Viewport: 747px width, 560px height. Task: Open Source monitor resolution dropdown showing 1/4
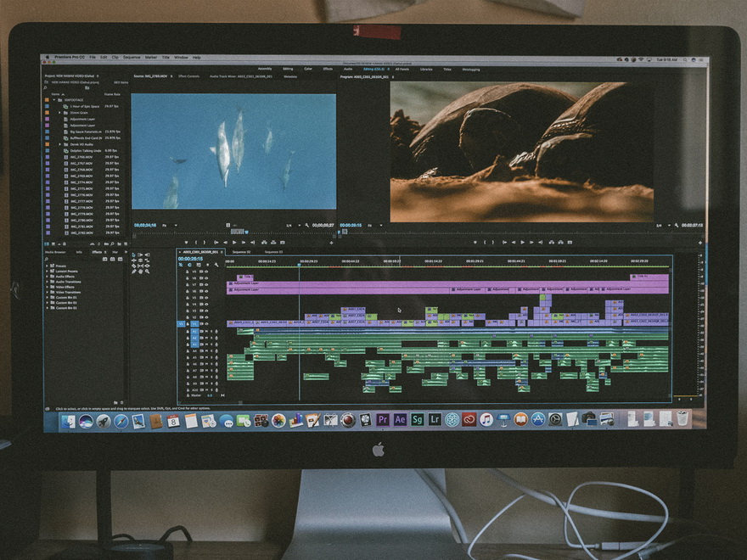289,225
